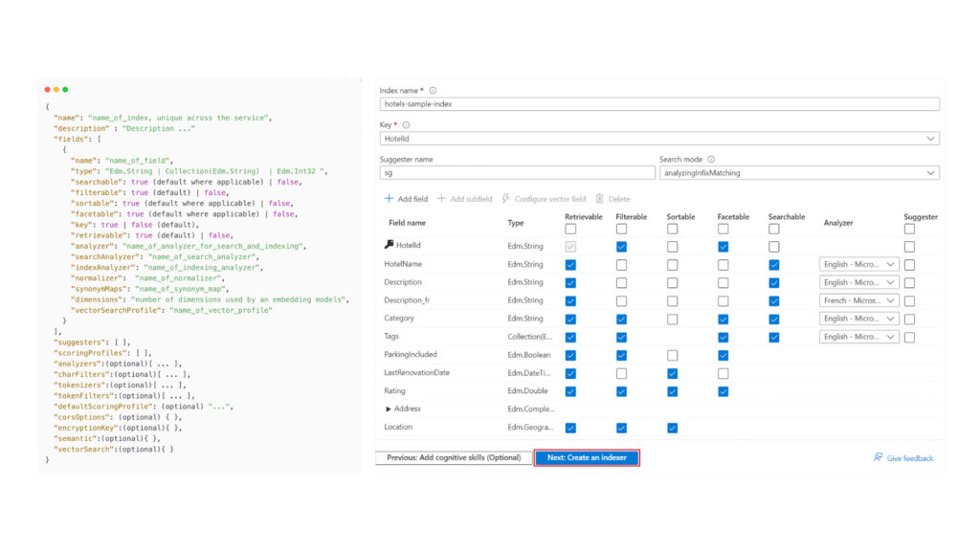Select the Tags field name
The height and width of the screenshot is (551, 980).
tap(391, 337)
